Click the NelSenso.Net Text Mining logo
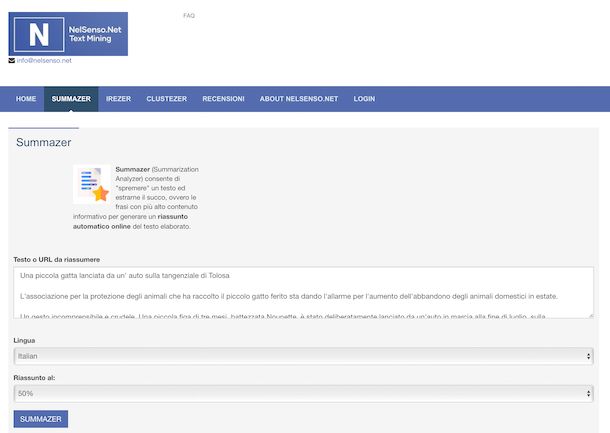610x433 pixels. (x=68, y=34)
